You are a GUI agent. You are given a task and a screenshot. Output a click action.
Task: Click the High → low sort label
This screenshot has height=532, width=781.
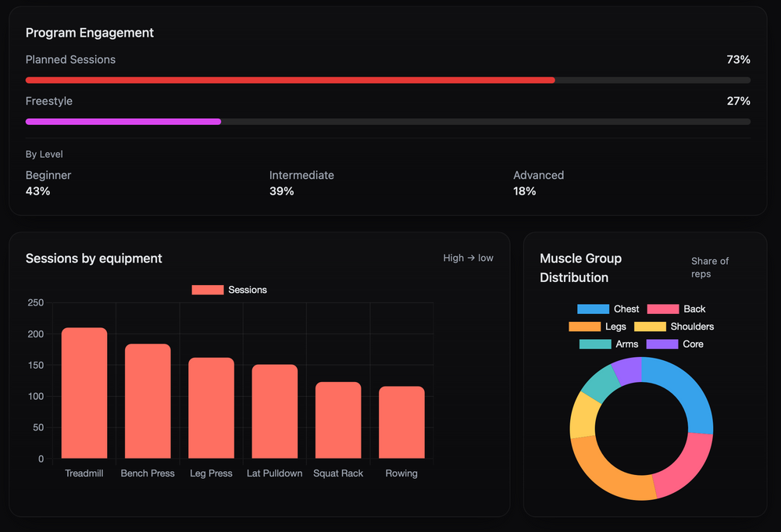(x=468, y=258)
